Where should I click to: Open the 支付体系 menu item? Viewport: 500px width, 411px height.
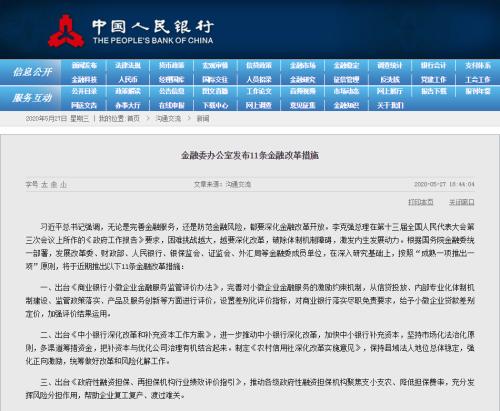tap(478, 65)
